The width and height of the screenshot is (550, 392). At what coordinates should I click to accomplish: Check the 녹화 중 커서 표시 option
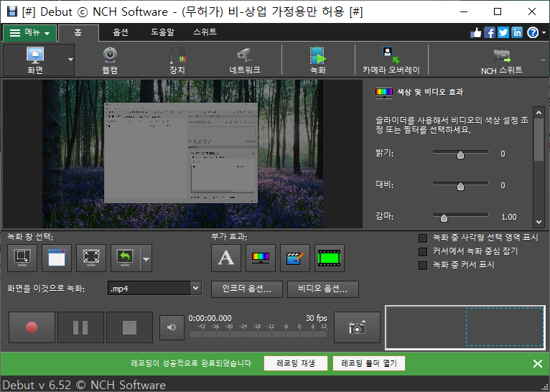click(423, 265)
